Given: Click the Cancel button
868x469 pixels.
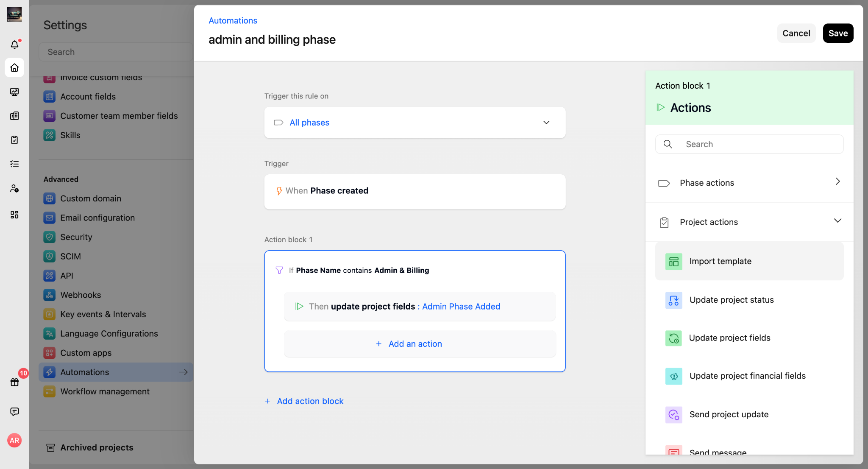Looking at the screenshot, I should pos(796,33).
